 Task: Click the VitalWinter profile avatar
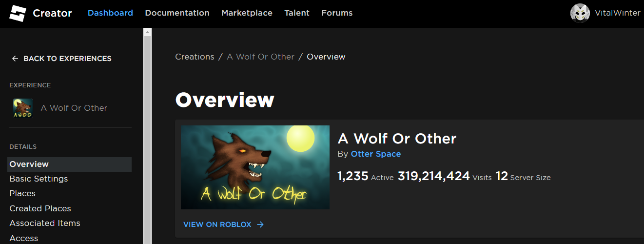coord(580,13)
